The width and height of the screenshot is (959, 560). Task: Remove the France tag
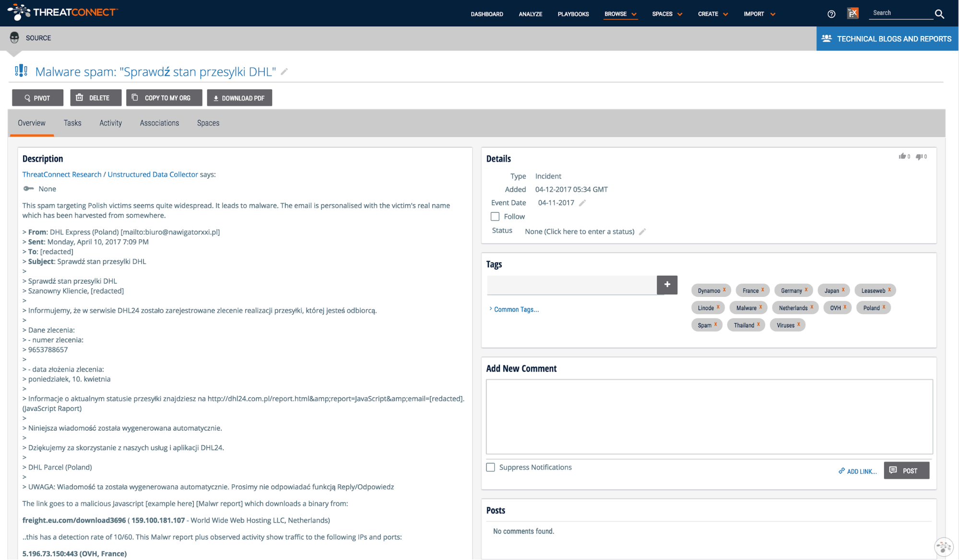pos(762,290)
